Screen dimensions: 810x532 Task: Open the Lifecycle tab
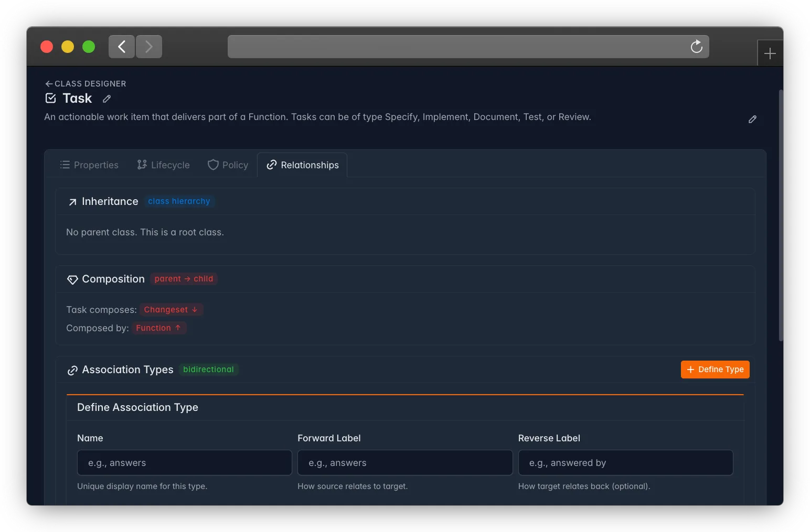164,165
